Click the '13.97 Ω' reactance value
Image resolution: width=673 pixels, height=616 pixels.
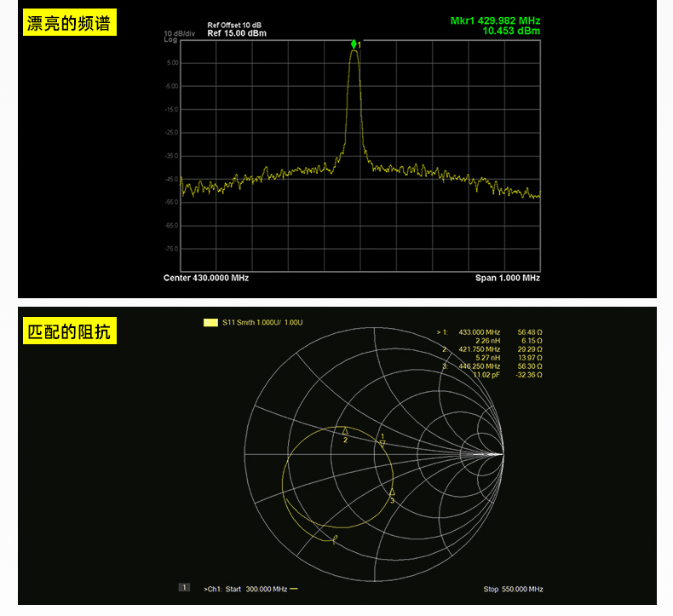530,358
